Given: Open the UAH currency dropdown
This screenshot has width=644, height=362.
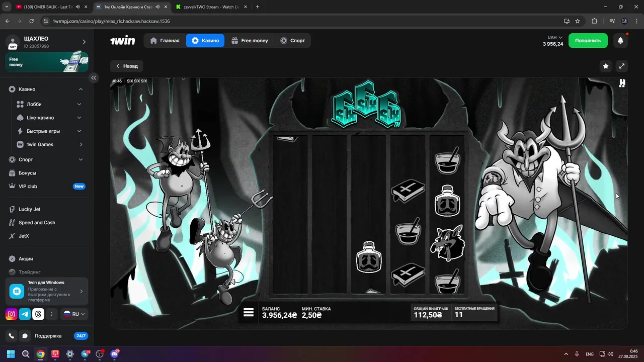Looking at the screenshot, I should [x=555, y=38].
